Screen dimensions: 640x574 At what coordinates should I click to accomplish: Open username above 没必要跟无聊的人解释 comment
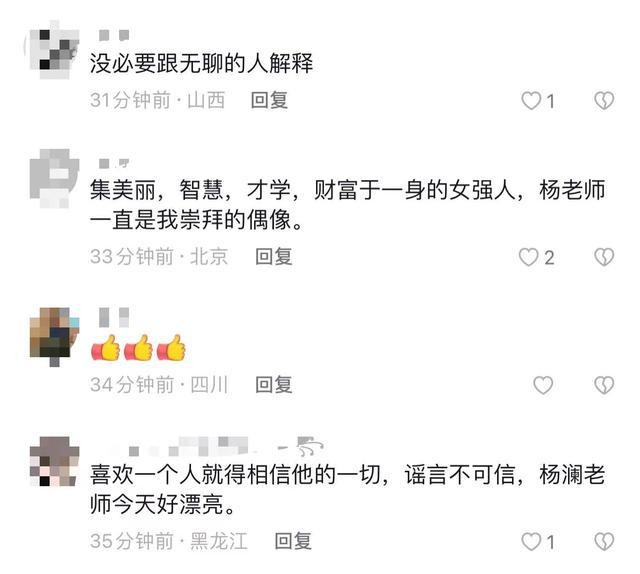tap(114, 35)
